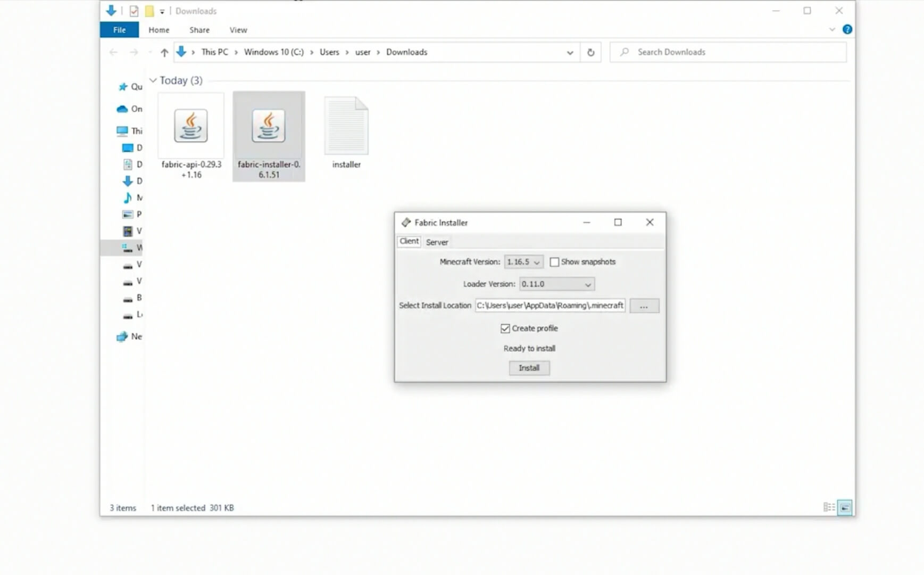Click the Forward navigation arrow
Screen dimensions: 924x575
click(x=134, y=52)
